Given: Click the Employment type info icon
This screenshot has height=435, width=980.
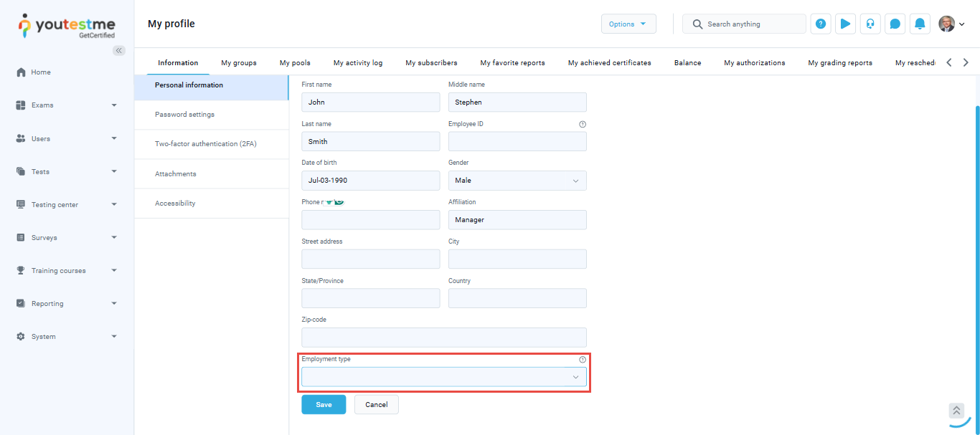Looking at the screenshot, I should coord(583,360).
